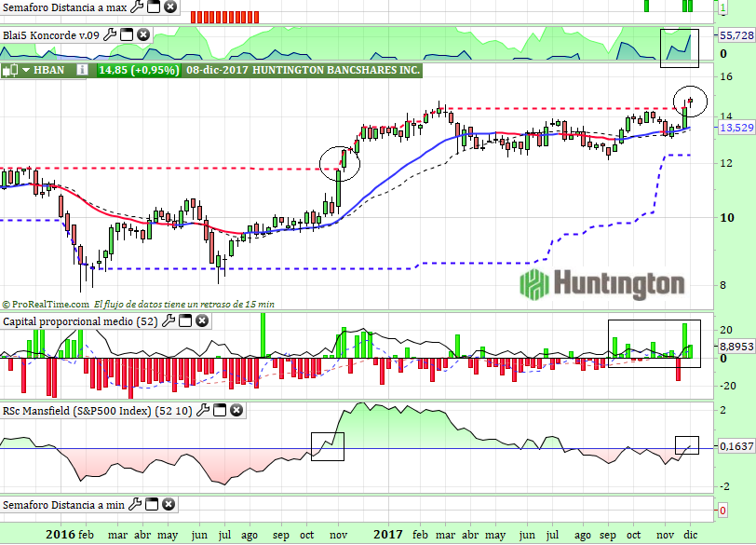Open the info icon for HBAN

82,70
